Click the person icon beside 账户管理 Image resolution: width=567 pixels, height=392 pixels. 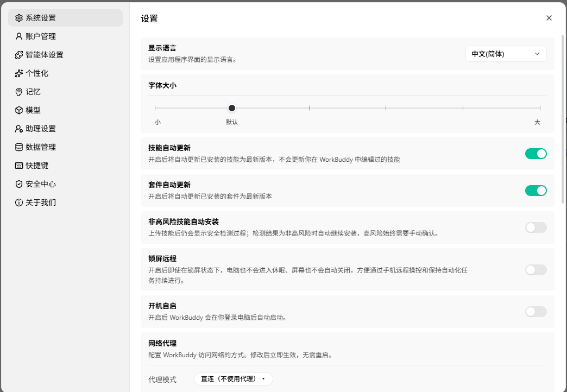(x=19, y=36)
